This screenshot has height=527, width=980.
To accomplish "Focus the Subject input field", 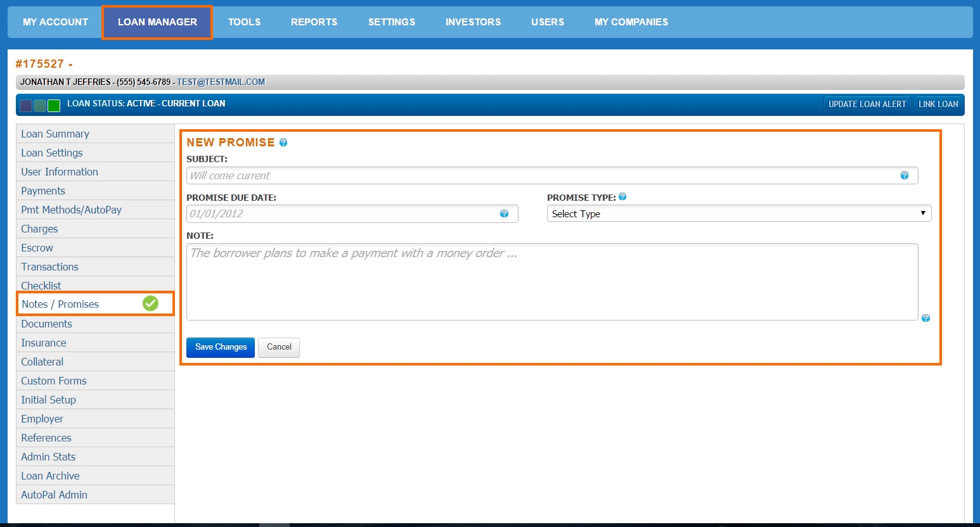I will [x=552, y=175].
